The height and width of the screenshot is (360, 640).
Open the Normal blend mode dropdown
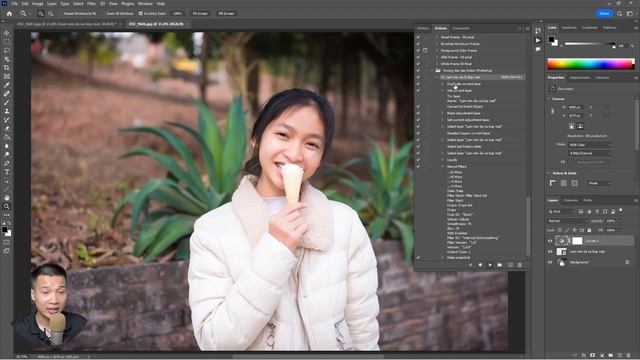click(567, 221)
